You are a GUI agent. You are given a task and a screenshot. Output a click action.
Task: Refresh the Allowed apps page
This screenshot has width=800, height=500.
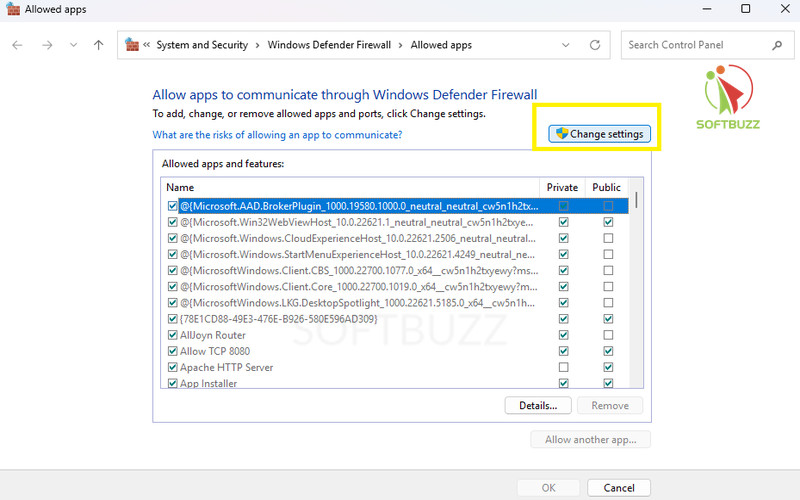coord(595,45)
